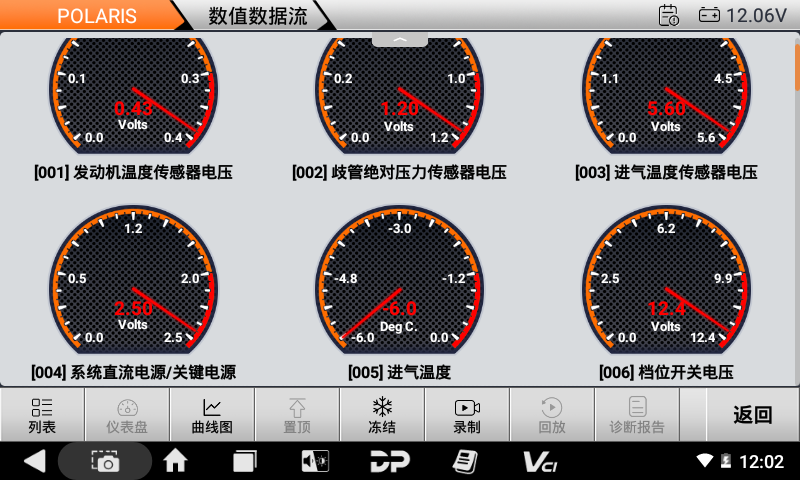Open the DP diagnostics icon
This screenshot has height=480, width=800.
tap(390, 461)
